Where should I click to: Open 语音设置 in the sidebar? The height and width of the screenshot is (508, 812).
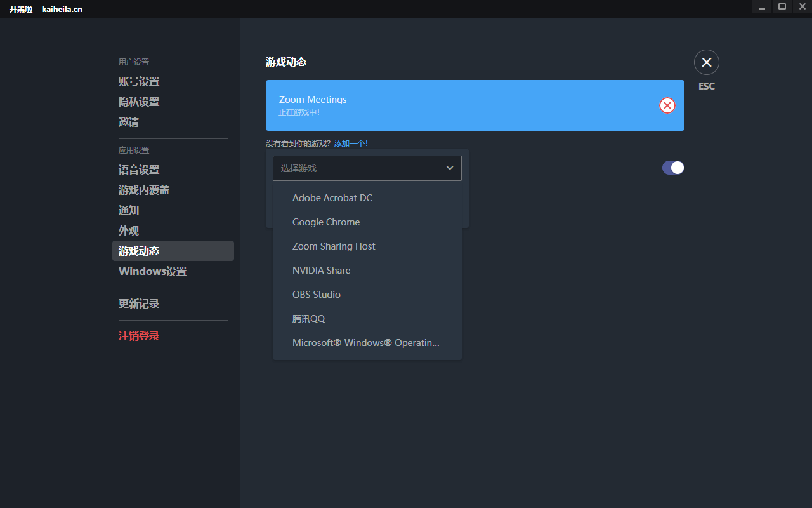pos(139,170)
